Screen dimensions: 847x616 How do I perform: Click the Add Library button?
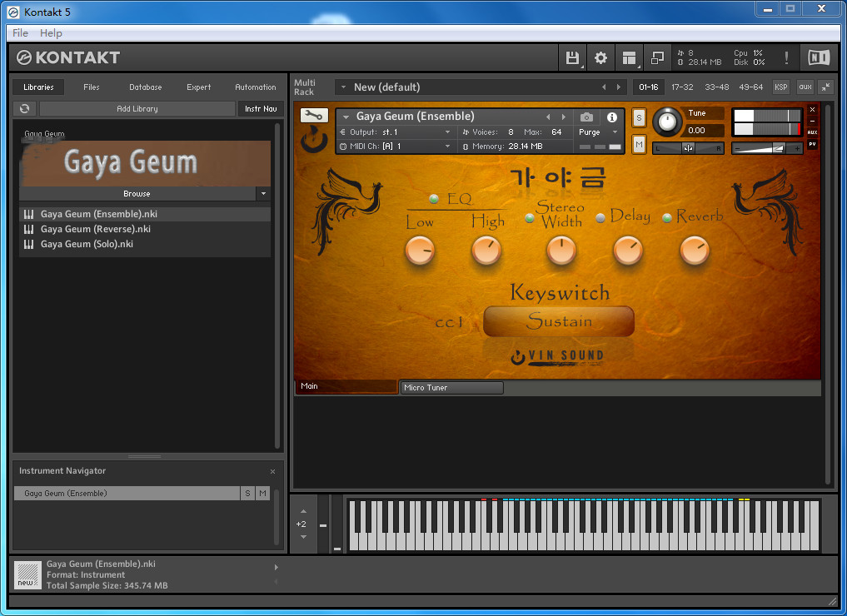click(137, 108)
